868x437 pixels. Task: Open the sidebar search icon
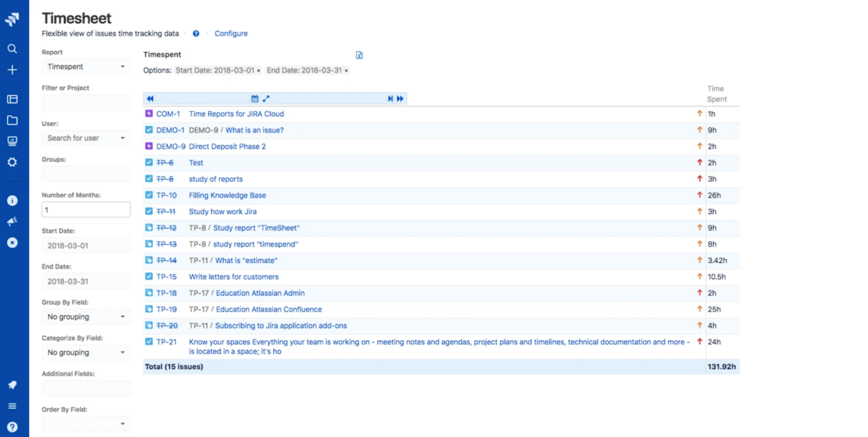coord(12,48)
